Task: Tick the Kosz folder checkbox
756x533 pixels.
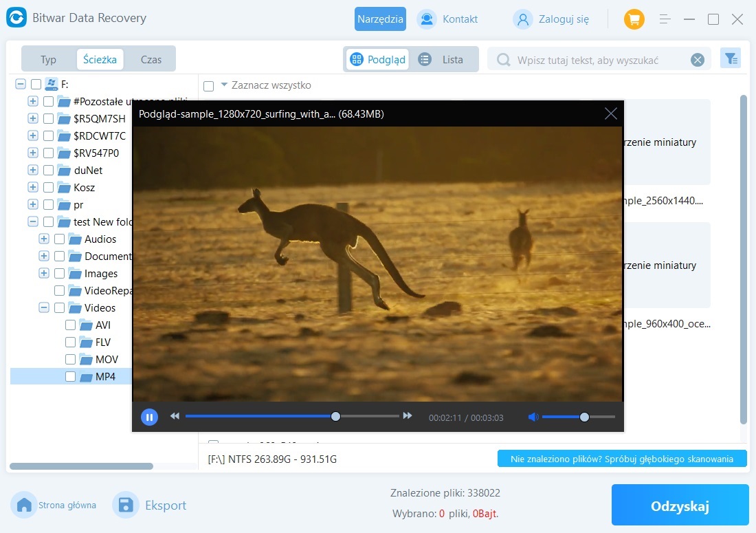Action: (48, 187)
